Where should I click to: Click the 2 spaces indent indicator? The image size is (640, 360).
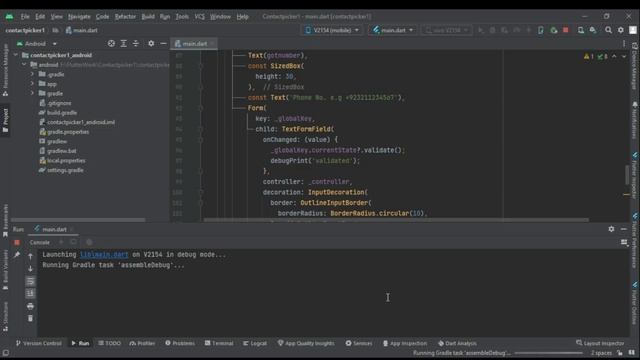(601, 353)
